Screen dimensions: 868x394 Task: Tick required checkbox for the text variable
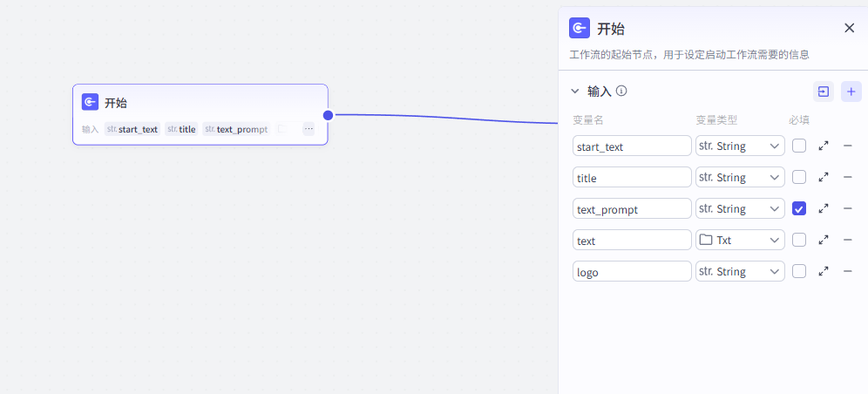tap(799, 241)
